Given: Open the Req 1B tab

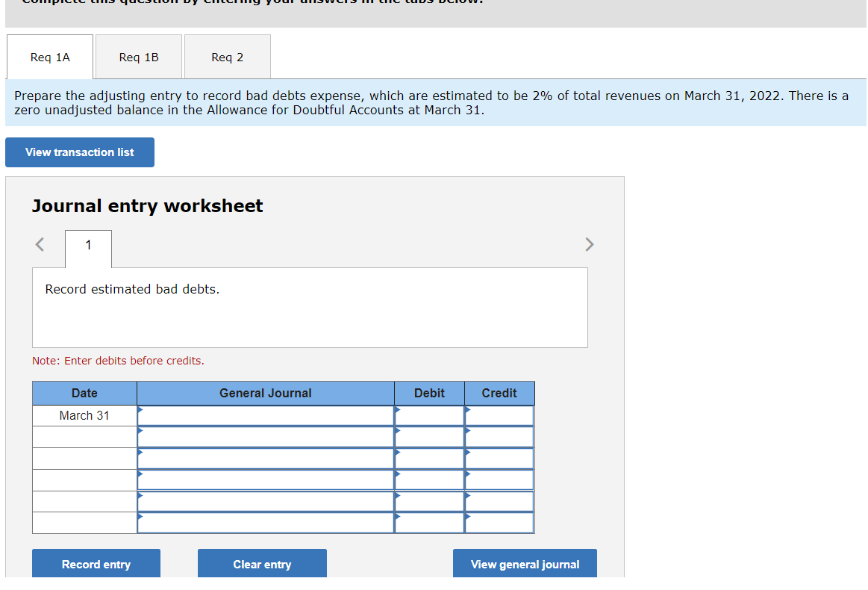Looking at the screenshot, I should [139, 57].
